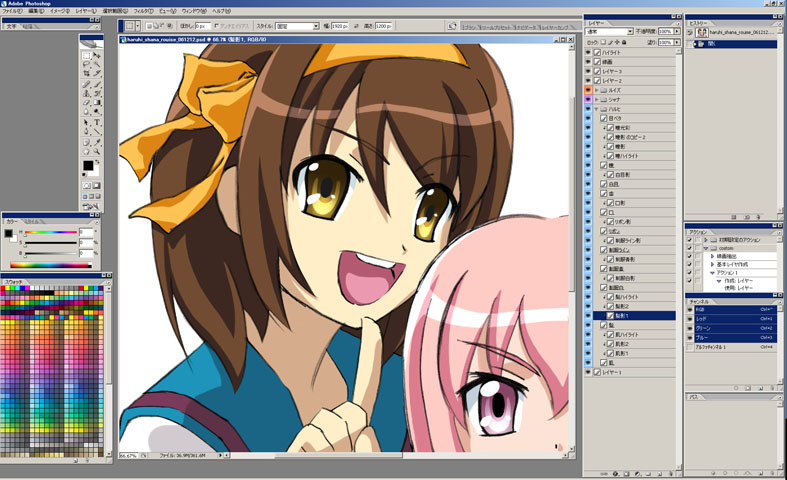Select the Gradient tool
787x480 pixels.
click(x=97, y=102)
